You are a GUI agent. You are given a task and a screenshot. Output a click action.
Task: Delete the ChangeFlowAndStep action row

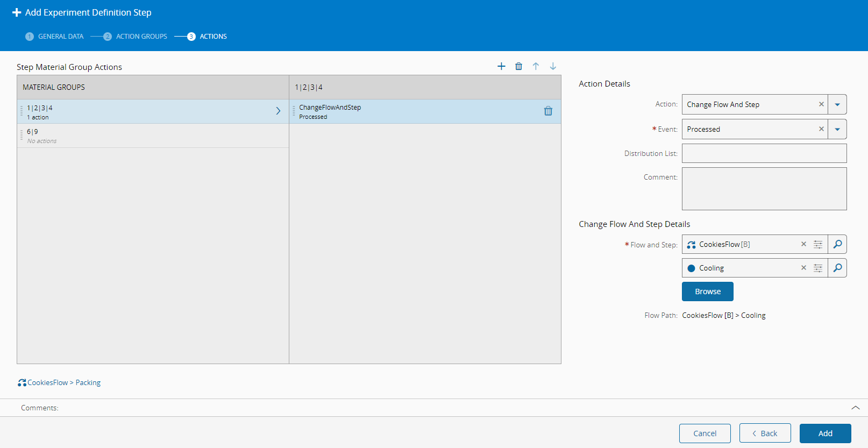(x=548, y=111)
